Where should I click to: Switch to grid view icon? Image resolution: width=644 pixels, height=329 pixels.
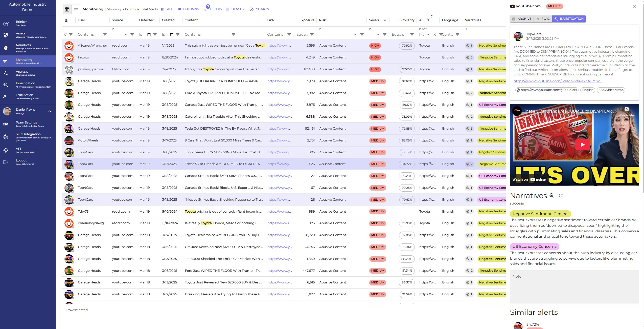pyautogui.click(x=67, y=9)
